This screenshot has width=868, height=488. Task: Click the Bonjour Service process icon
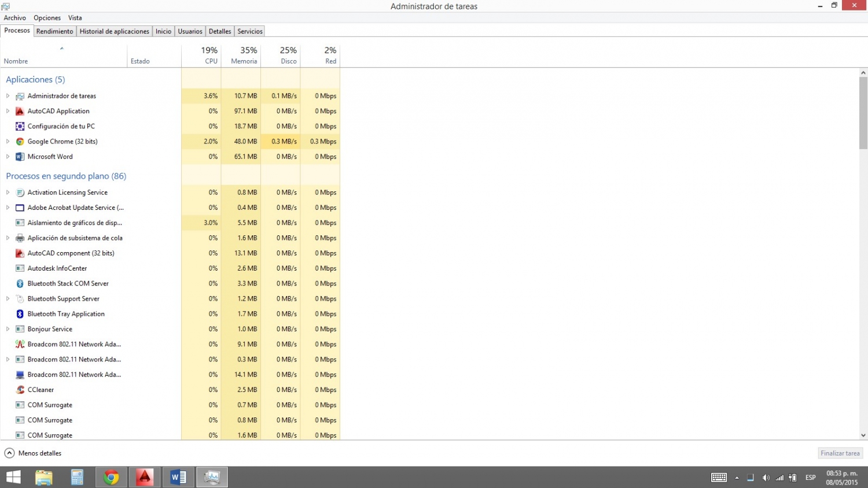(20, 329)
